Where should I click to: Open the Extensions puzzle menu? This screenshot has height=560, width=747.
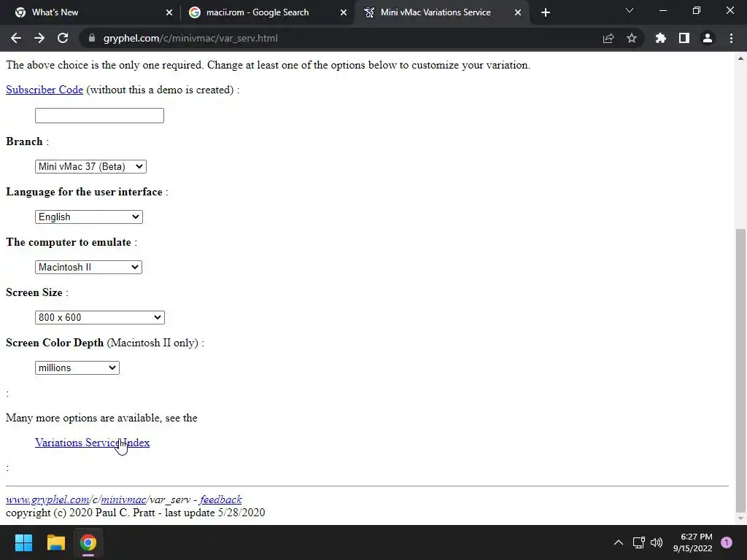(x=661, y=38)
